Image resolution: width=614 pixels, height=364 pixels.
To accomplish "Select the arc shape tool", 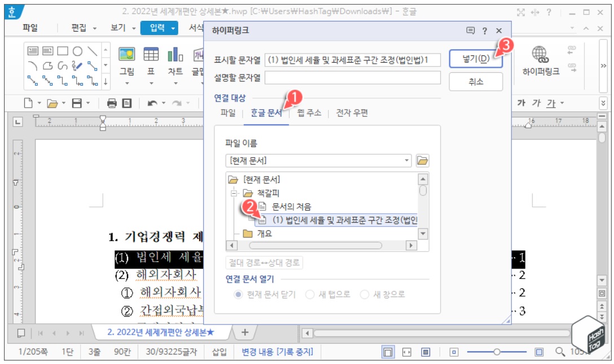I will [x=33, y=66].
